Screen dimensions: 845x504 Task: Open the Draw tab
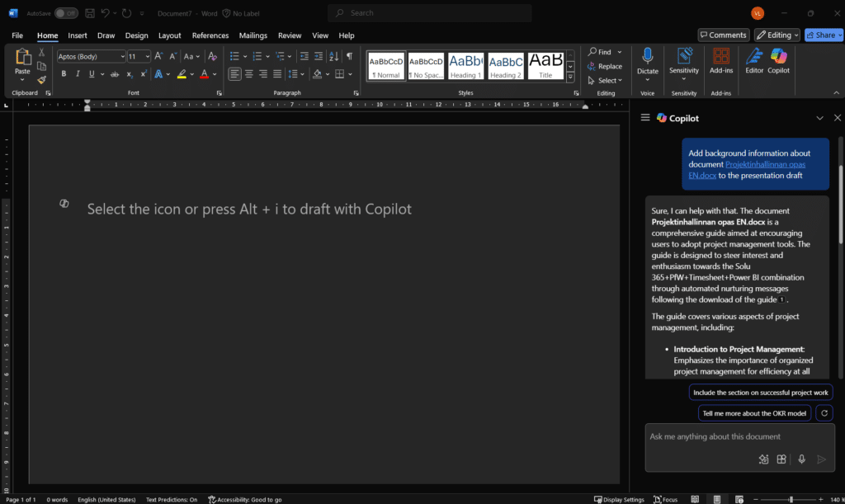point(106,35)
